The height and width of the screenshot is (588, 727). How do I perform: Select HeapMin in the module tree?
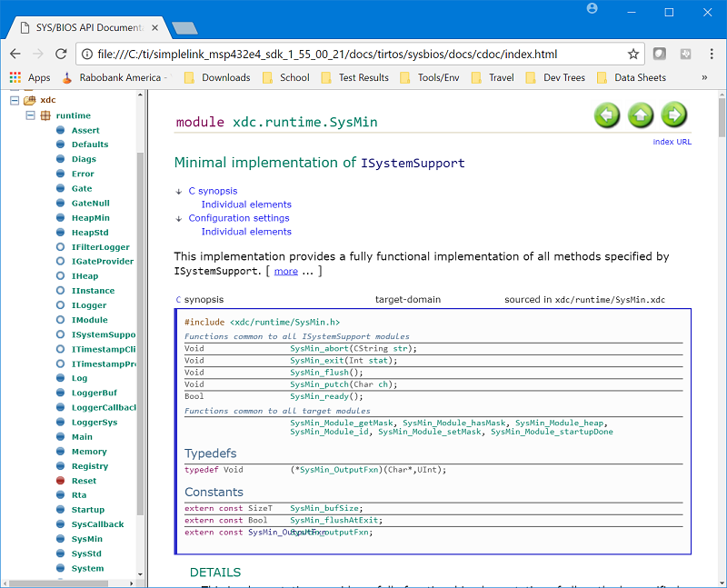pyautogui.click(x=90, y=218)
